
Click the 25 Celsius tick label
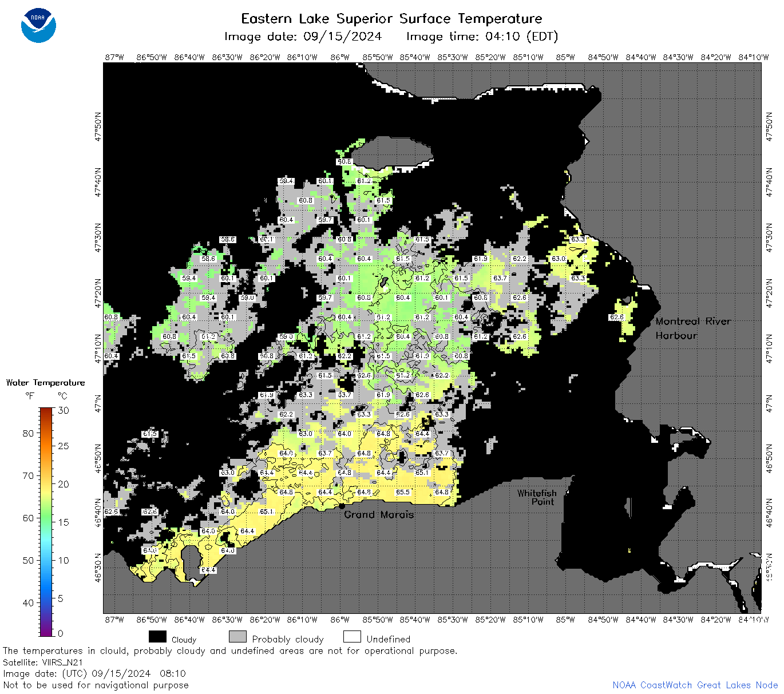64,446
